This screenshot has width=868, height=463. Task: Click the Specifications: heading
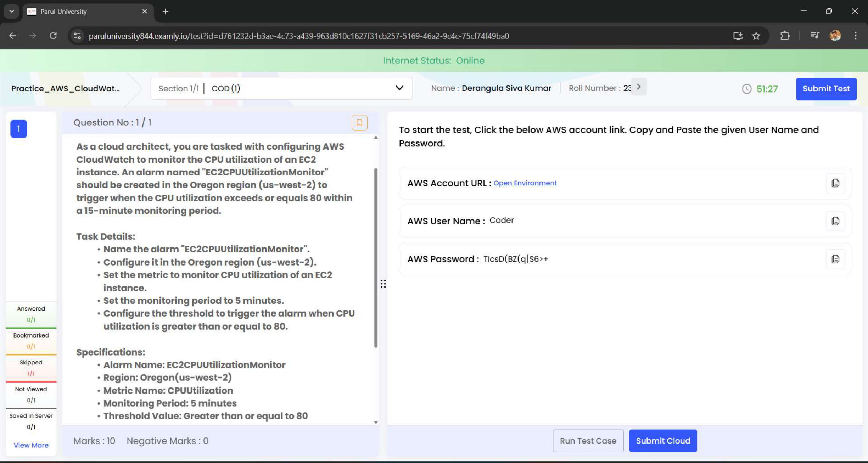tap(111, 352)
